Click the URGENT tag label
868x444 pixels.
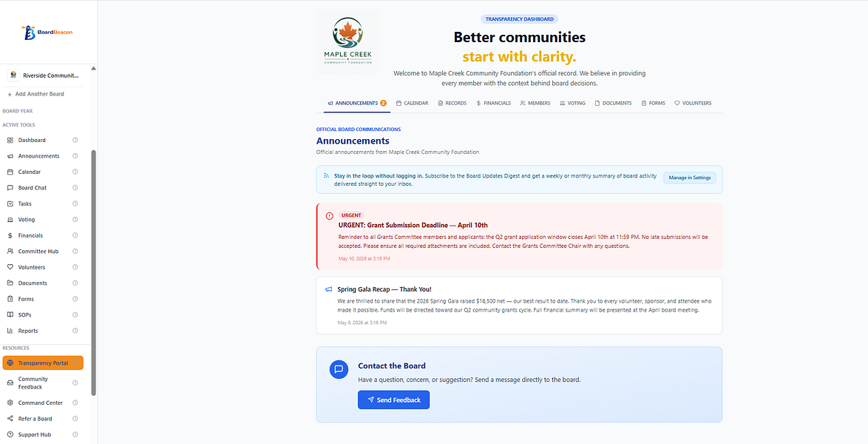click(351, 215)
